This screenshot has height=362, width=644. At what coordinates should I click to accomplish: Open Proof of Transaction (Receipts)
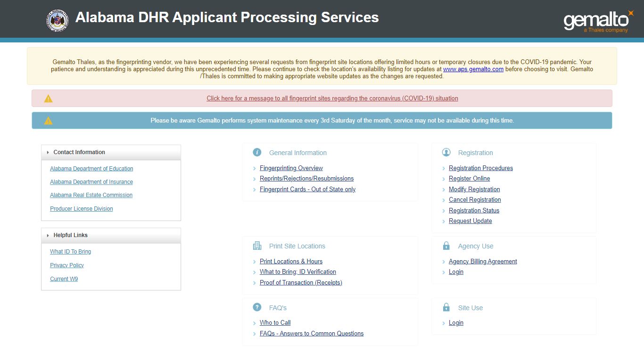[301, 283]
